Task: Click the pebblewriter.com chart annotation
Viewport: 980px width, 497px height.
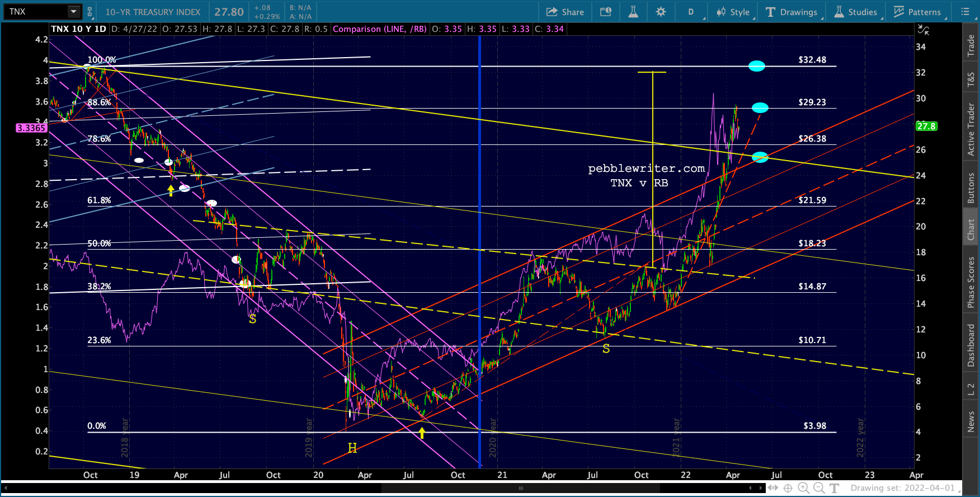Action: point(646,168)
